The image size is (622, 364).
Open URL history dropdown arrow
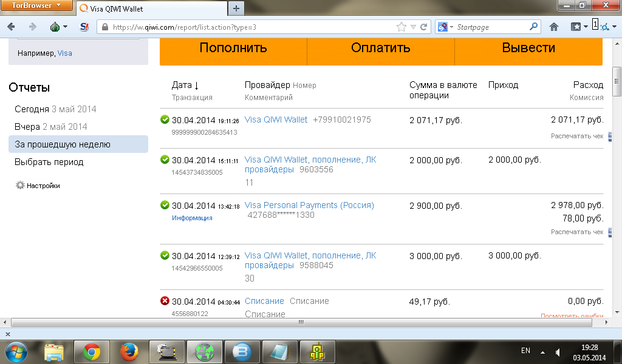[x=413, y=27]
